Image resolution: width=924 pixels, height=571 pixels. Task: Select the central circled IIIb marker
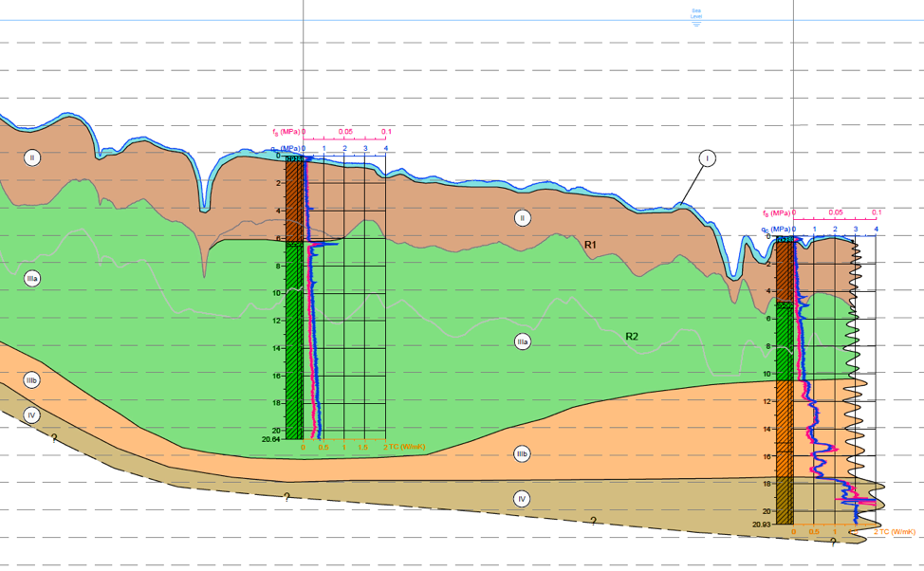tap(522, 453)
